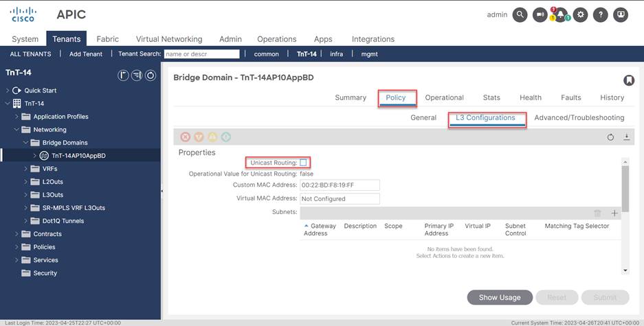Collapse the Networking folder
Image resolution: width=644 pixels, height=326 pixels.
[x=16, y=130]
